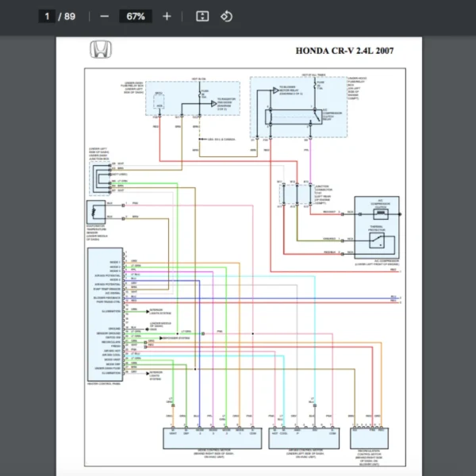The height and width of the screenshot is (476, 476).
Task: Click the total page count 89
Action: [70, 16]
